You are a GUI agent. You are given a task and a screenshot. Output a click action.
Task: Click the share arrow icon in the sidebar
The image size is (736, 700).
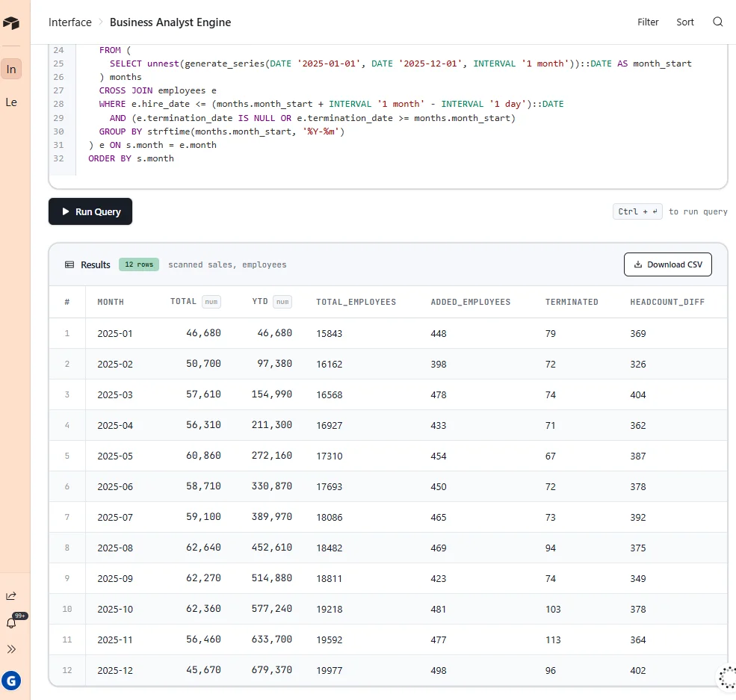click(x=11, y=596)
